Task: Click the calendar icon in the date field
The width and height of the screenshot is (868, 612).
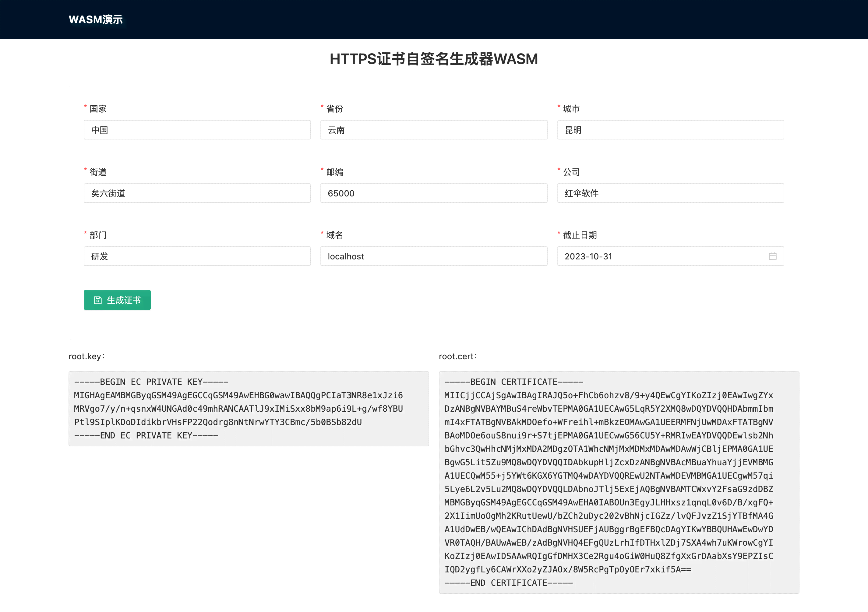Action: (772, 256)
